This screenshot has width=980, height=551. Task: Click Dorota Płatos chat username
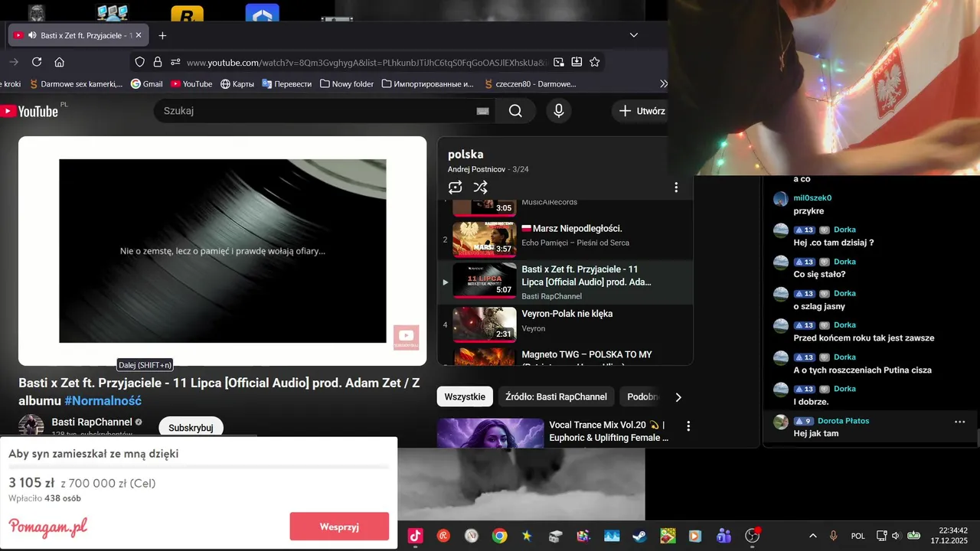[843, 421]
